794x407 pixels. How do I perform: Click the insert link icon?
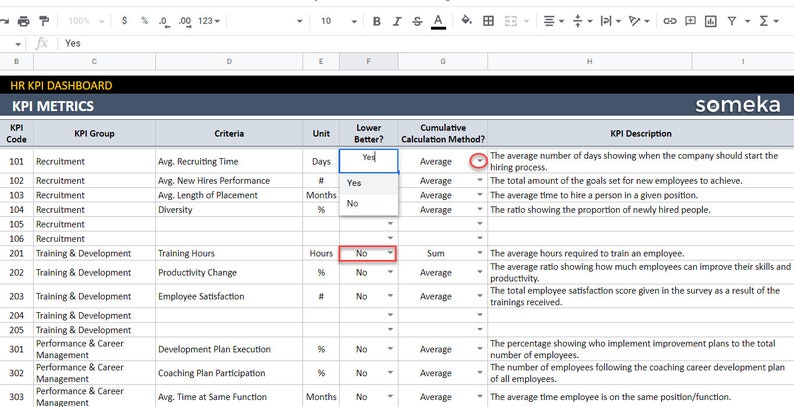tap(670, 21)
